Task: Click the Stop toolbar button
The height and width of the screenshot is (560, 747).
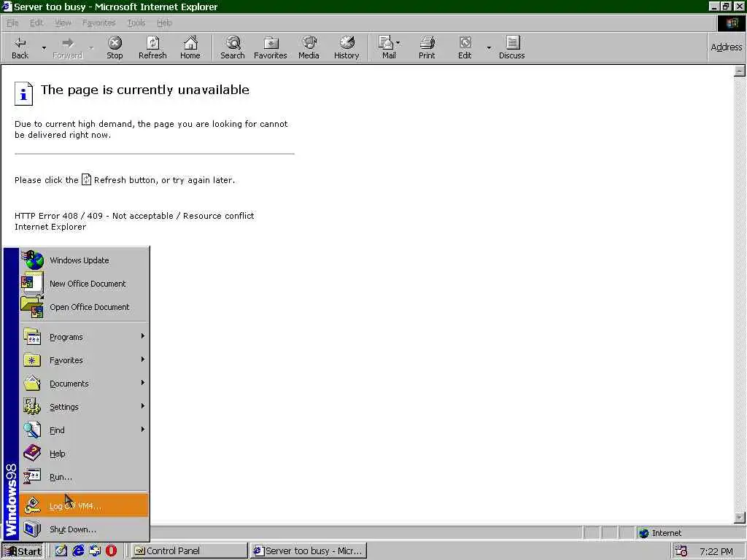Action: tap(115, 47)
